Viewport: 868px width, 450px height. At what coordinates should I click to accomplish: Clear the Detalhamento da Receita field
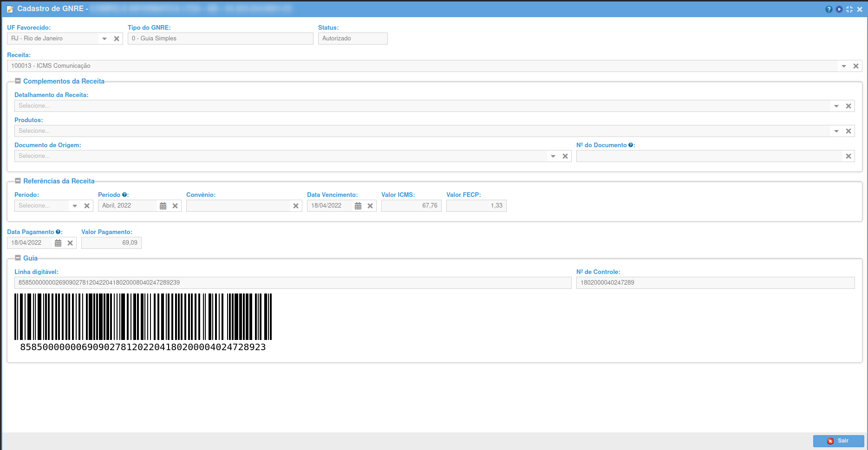tap(848, 106)
